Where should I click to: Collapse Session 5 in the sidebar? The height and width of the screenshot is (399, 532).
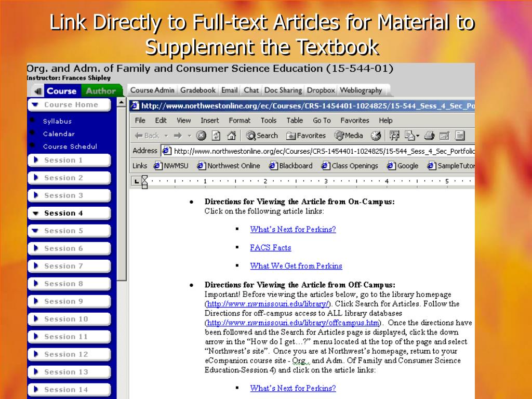click(x=69, y=231)
